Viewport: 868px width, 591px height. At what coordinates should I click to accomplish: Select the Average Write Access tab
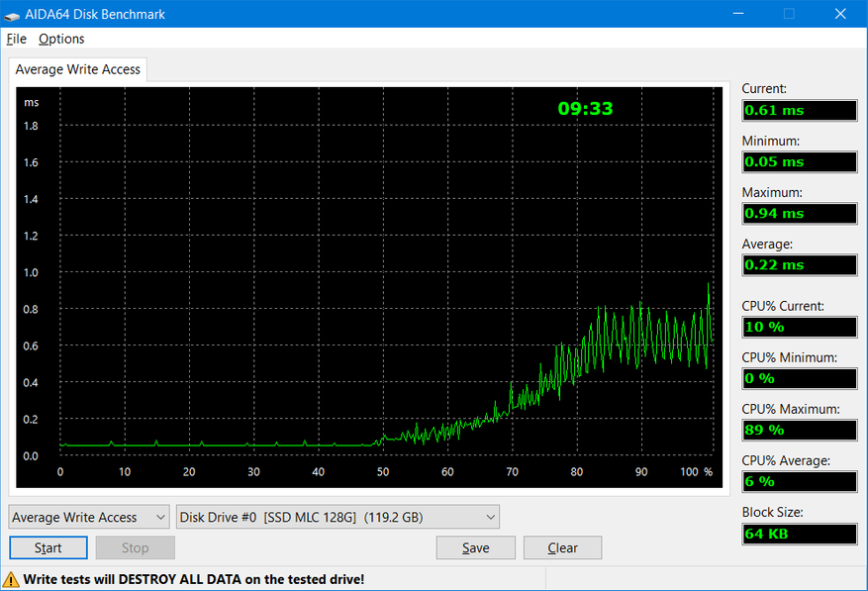pos(78,69)
